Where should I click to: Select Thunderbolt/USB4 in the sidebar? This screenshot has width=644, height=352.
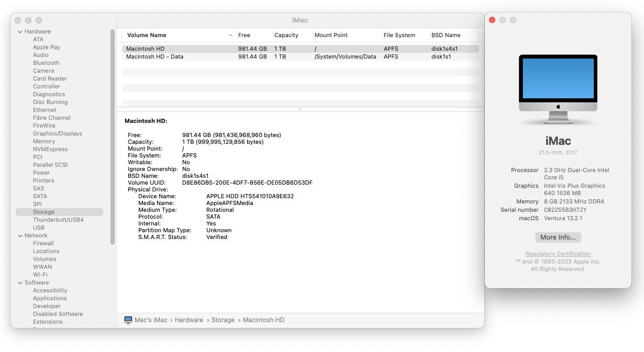pyautogui.click(x=58, y=220)
